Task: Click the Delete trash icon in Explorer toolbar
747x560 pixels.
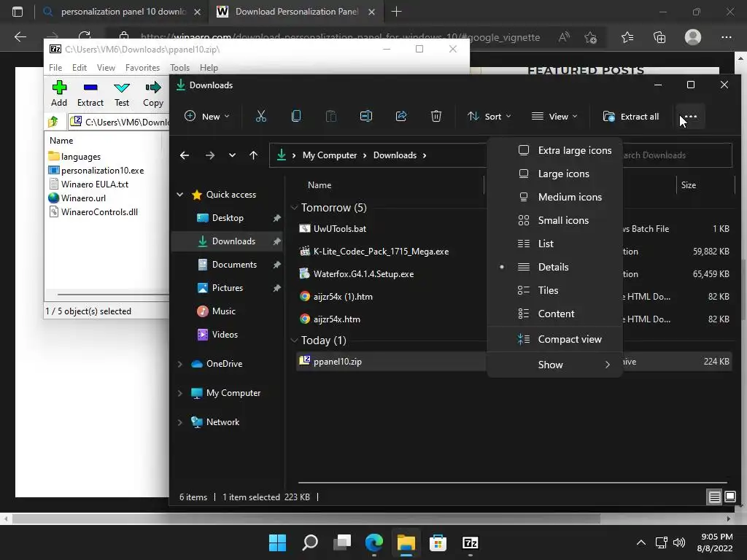Action: [x=436, y=116]
